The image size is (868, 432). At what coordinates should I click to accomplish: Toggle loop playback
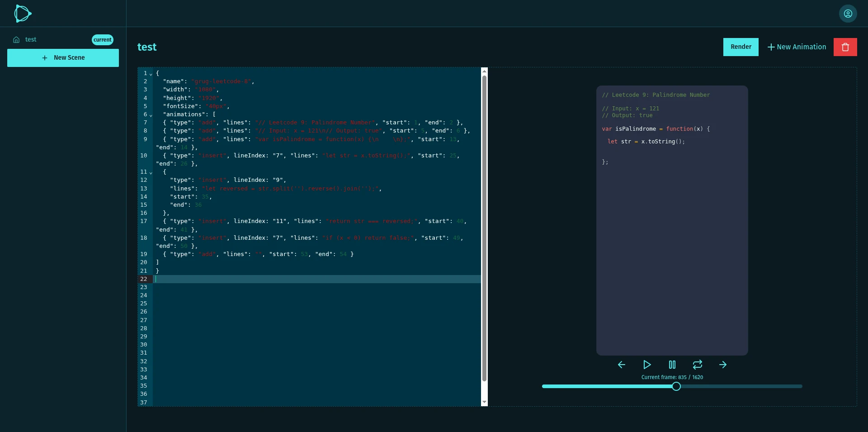point(698,365)
